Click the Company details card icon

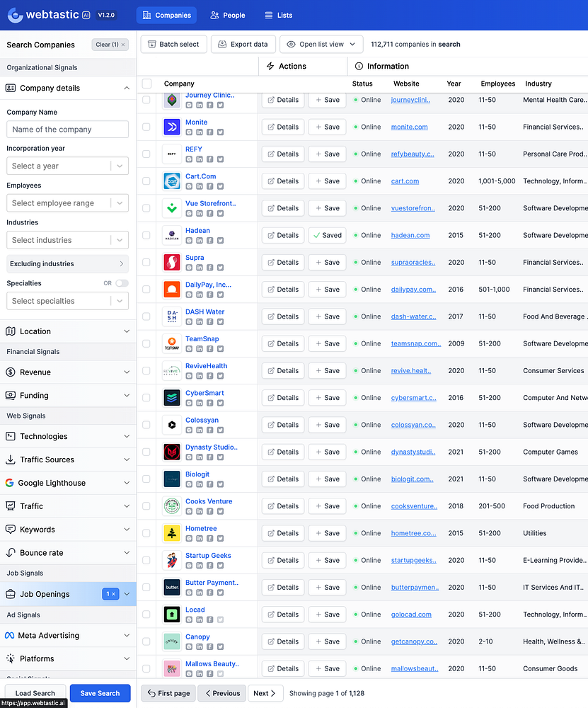coord(11,88)
